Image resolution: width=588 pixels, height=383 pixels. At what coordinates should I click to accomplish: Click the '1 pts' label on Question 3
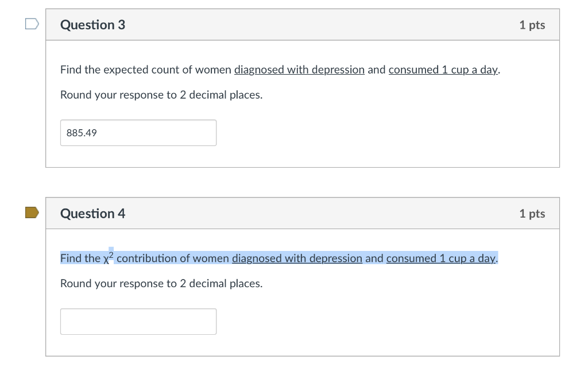point(531,24)
